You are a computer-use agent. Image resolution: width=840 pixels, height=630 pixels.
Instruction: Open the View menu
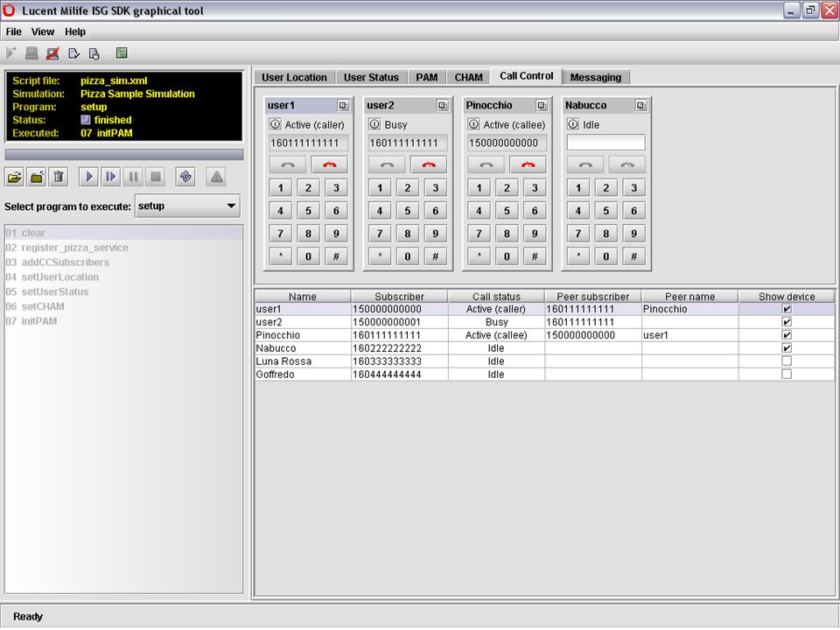(42, 31)
